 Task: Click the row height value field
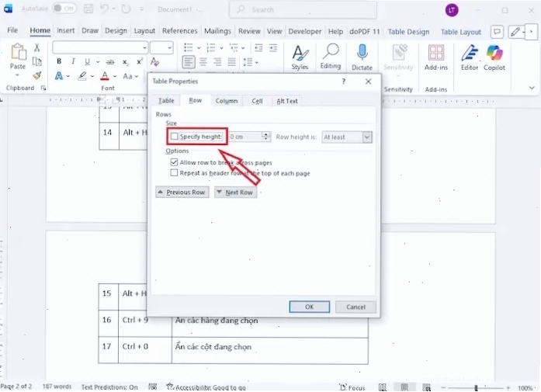(245, 137)
